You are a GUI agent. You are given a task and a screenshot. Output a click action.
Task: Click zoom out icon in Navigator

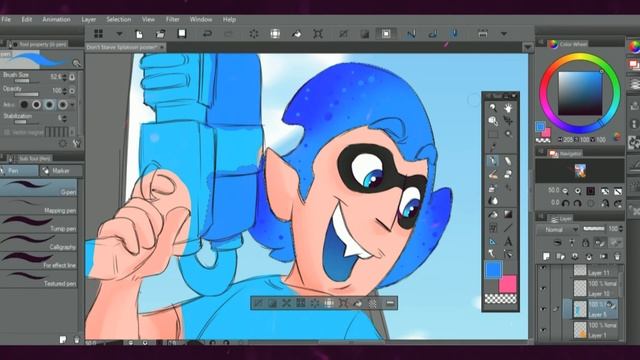click(565, 191)
